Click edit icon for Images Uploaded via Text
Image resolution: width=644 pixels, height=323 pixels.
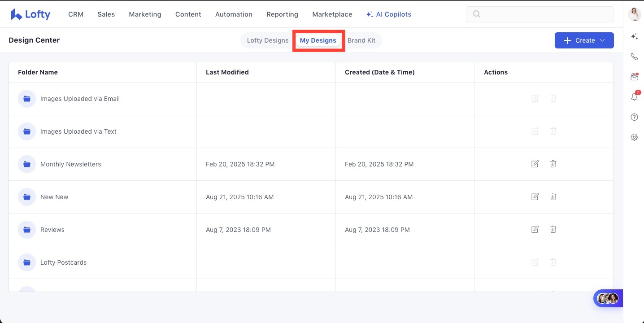pyautogui.click(x=535, y=131)
